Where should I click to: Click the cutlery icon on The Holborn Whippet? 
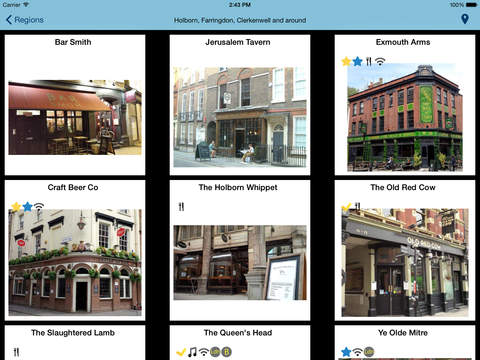tap(181, 207)
